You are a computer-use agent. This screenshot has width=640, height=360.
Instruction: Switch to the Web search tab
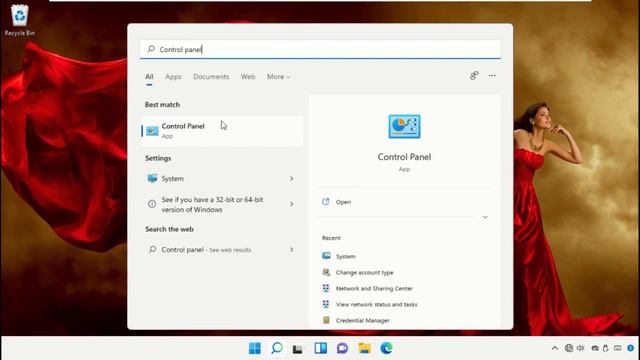[x=248, y=77]
